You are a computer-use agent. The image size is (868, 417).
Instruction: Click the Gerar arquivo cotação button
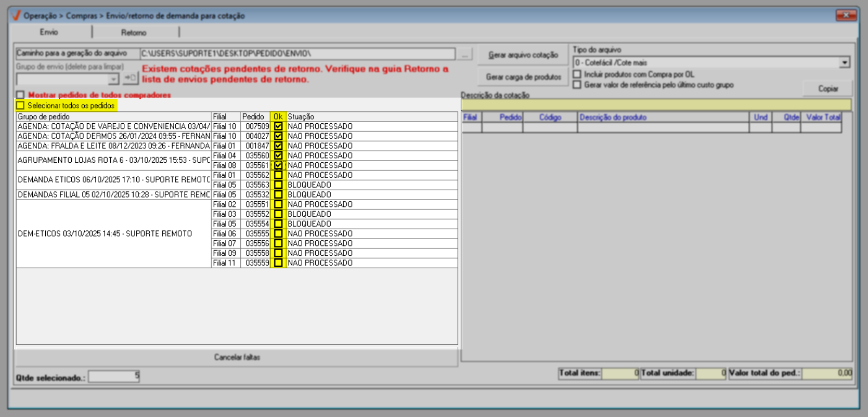coord(523,55)
